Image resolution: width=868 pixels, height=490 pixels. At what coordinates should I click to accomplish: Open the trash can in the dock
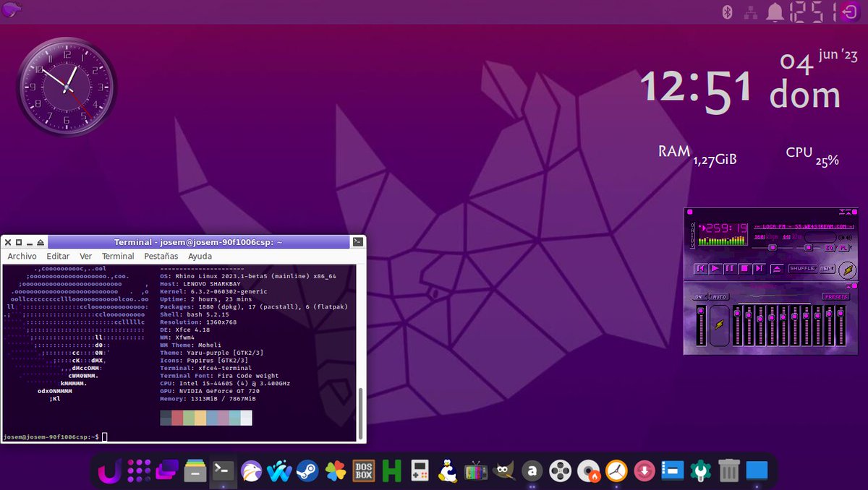pos(729,472)
